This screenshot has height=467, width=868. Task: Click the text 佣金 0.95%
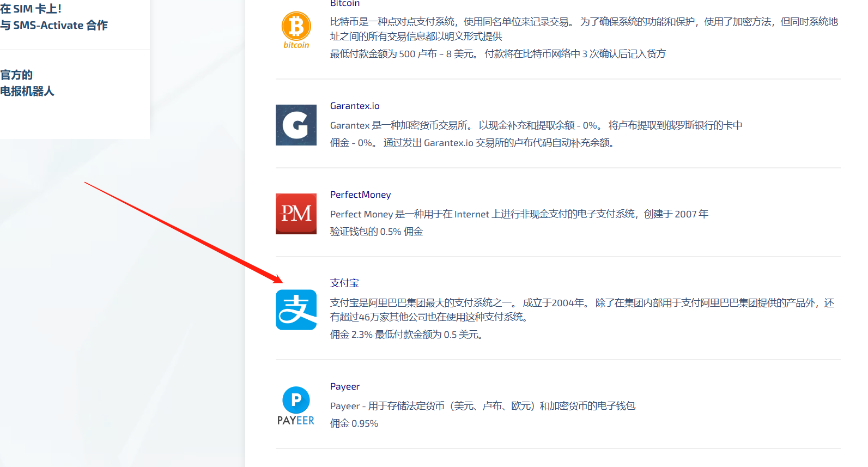click(354, 423)
